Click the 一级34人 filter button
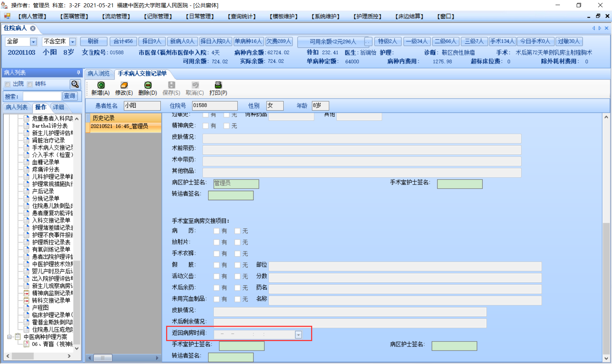Image resolution: width=612 pixels, height=364 pixels. click(x=417, y=41)
